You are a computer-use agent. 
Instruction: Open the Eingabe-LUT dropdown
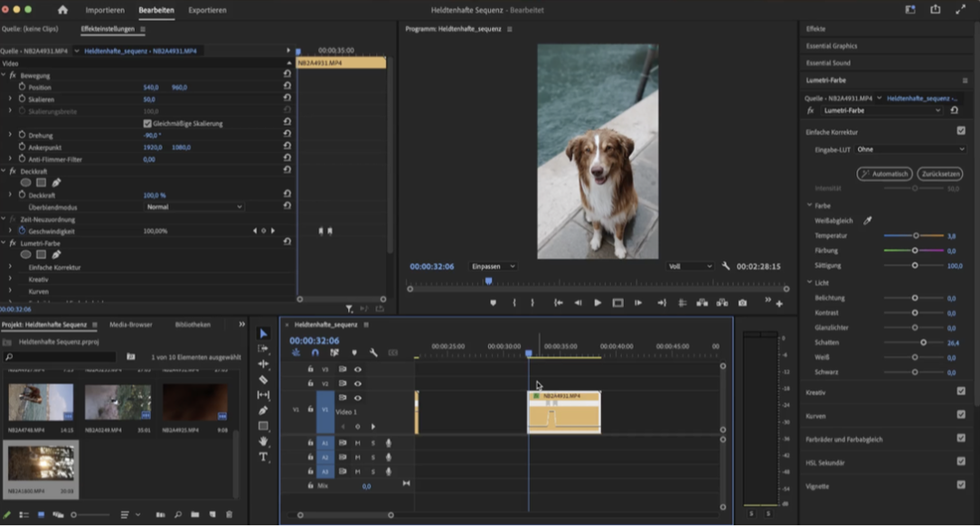pos(909,149)
